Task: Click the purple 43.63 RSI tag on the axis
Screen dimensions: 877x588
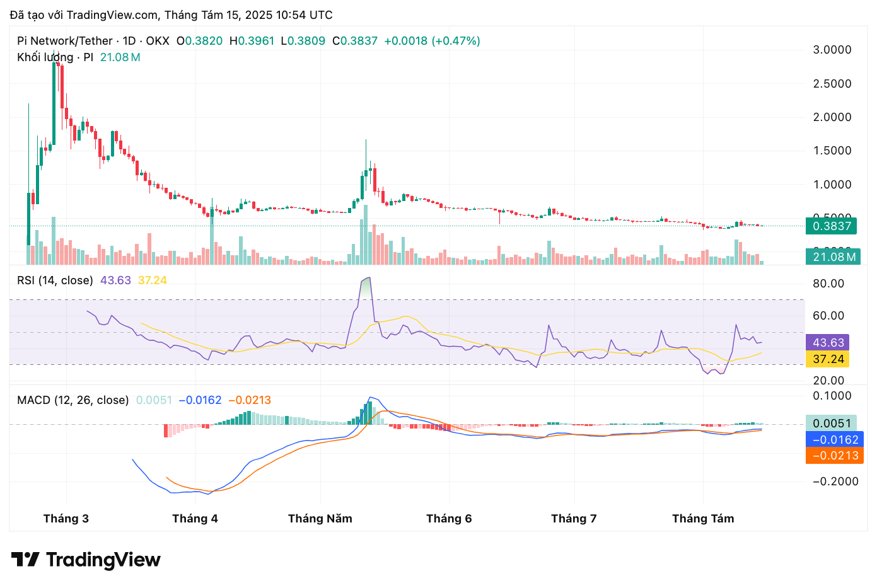Action: [827, 343]
